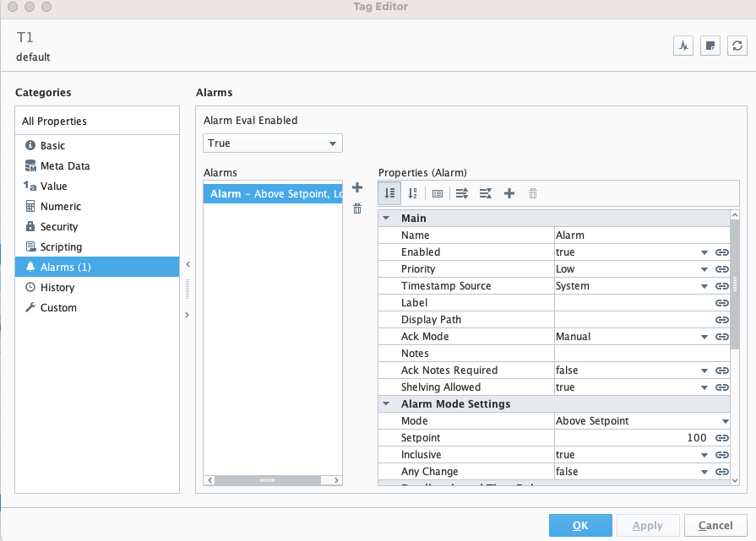Delete selected alarm with trash icon beside the Alarms list
The width and height of the screenshot is (756, 541).
pyautogui.click(x=356, y=208)
